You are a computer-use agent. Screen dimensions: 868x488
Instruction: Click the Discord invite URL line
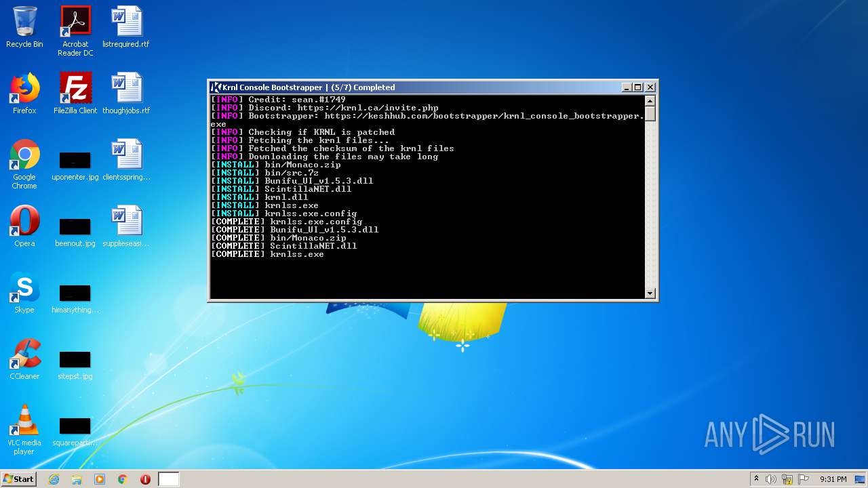click(x=325, y=108)
